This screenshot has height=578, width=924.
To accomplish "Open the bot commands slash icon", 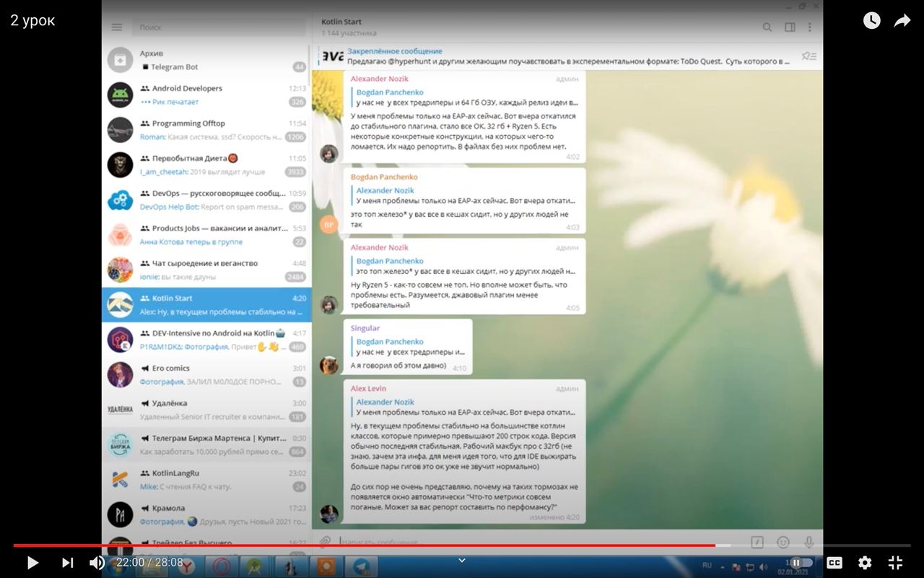I will pos(757,542).
